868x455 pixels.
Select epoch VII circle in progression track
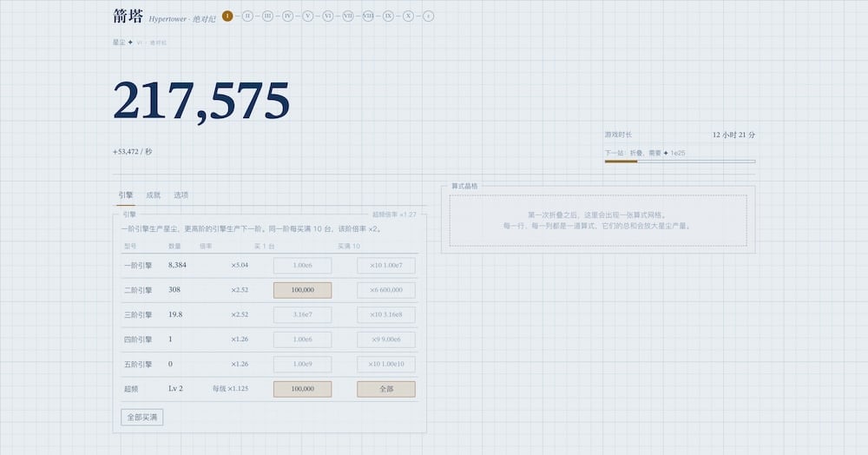348,16
